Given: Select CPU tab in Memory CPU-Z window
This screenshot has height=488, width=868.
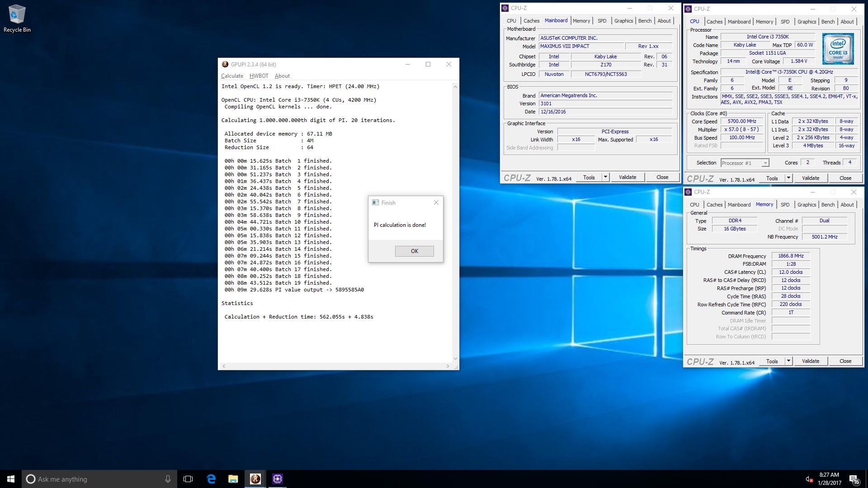Looking at the screenshot, I should click(x=694, y=205).
